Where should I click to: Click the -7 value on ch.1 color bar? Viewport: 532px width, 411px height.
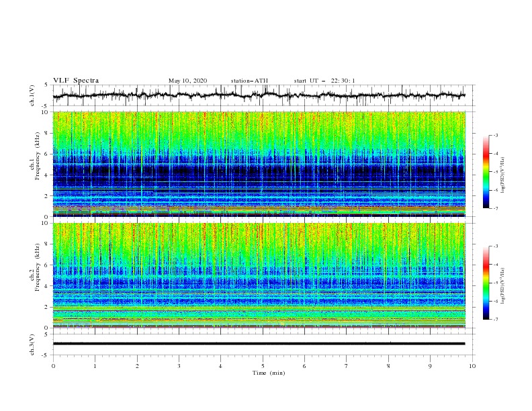tap(496, 208)
